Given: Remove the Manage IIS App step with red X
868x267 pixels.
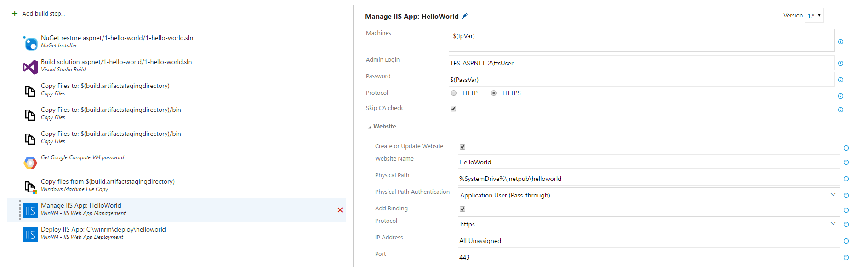Looking at the screenshot, I should (340, 210).
